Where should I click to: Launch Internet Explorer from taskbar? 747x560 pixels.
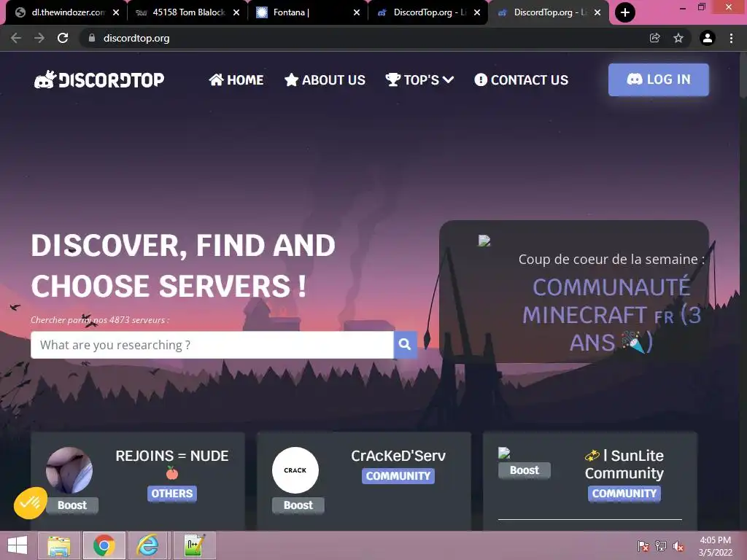(147, 545)
